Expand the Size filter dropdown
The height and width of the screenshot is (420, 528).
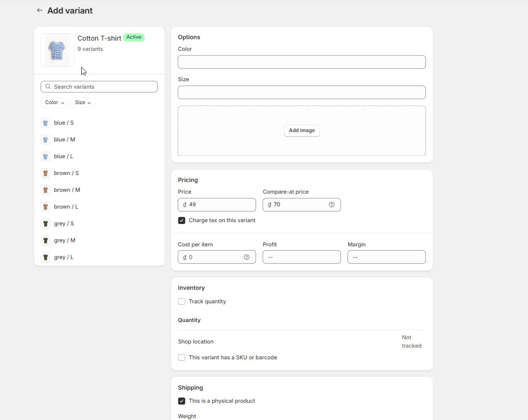[x=83, y=103]
